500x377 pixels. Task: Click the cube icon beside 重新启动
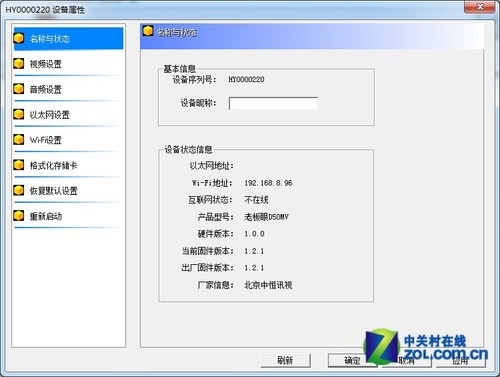pyautogui.click(x=19, y=216)
